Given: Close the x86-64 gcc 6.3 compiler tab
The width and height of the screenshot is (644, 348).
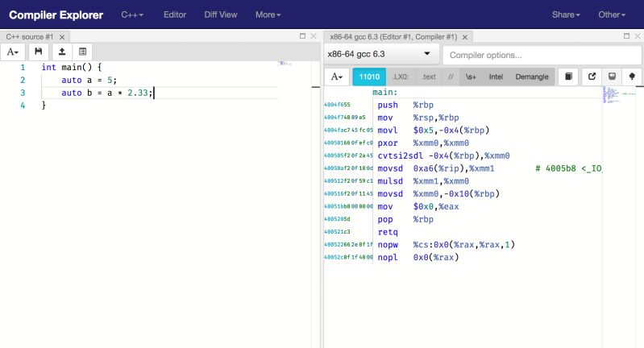Looking at the screenshot, I should pos(465,37).
